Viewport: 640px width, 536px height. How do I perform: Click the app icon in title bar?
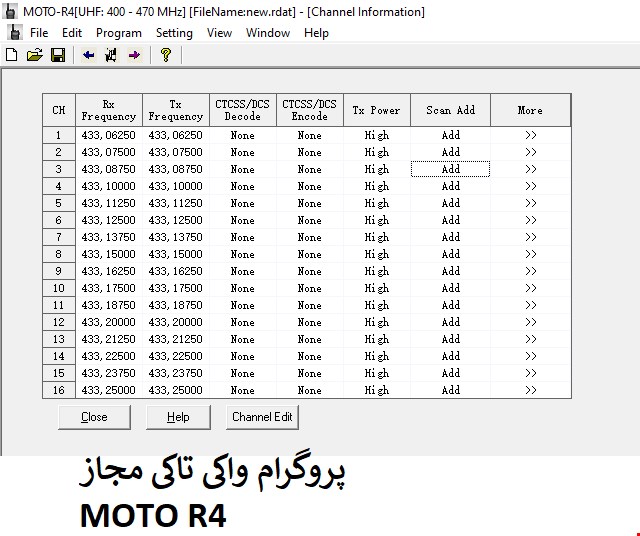(10, 11)
